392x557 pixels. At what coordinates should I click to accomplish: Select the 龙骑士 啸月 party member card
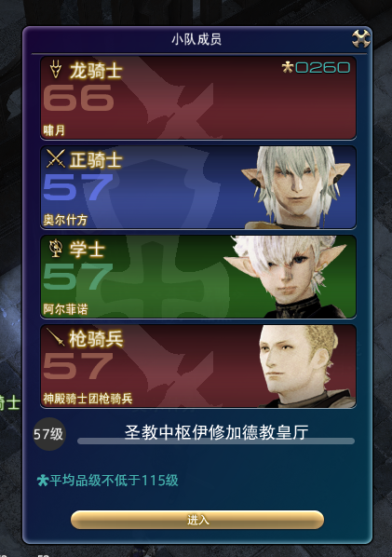[198, 98]
